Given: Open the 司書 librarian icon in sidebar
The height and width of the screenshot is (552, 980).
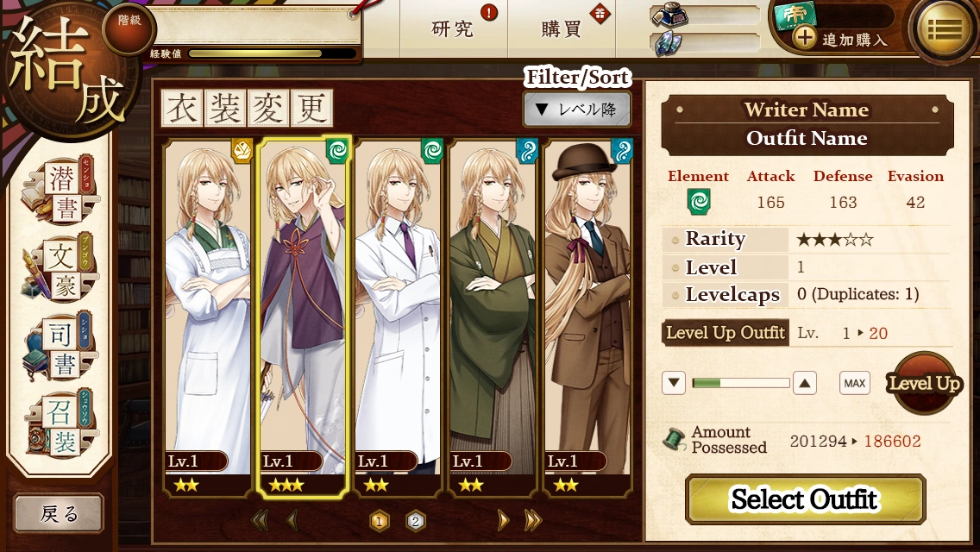Looking at the screenshot, I should [x=59, y=346].
